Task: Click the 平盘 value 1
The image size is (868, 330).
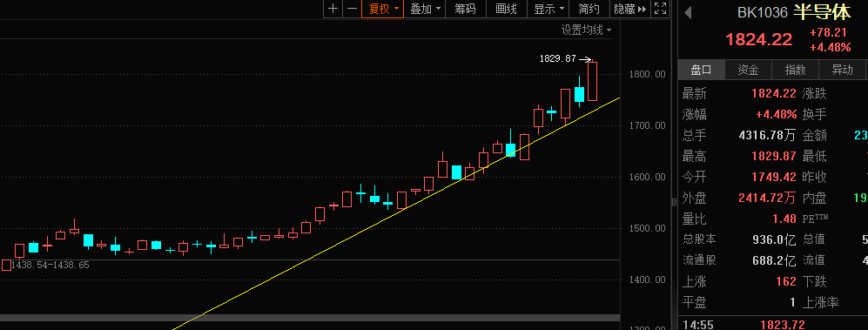Action: coord(793,302)
